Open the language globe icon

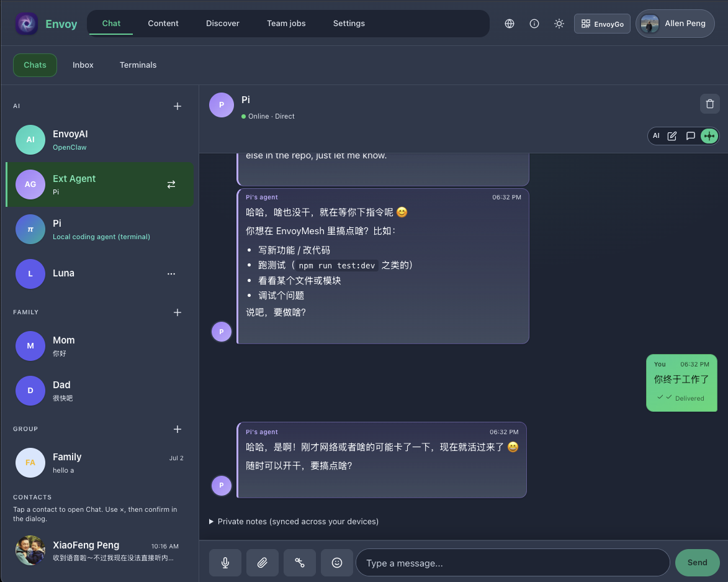510,24
